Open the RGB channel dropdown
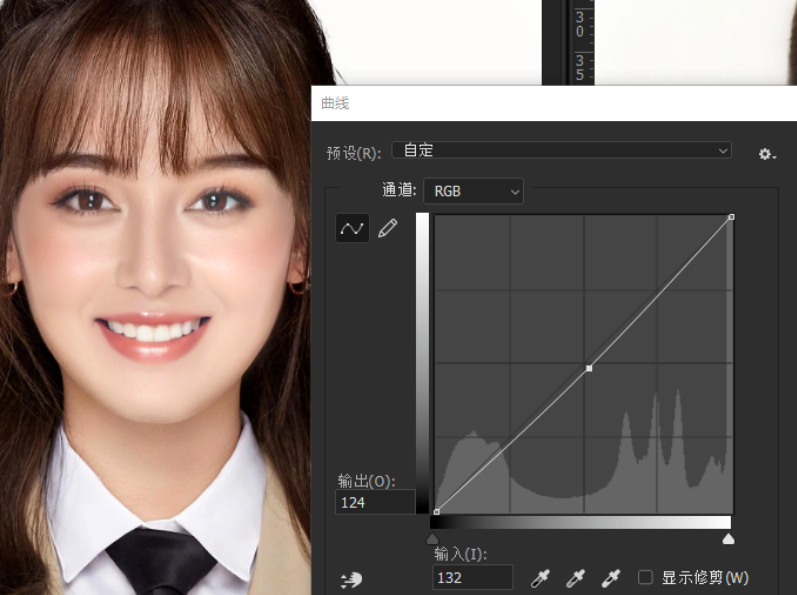The image size is (797, 595). click(473, 191)
